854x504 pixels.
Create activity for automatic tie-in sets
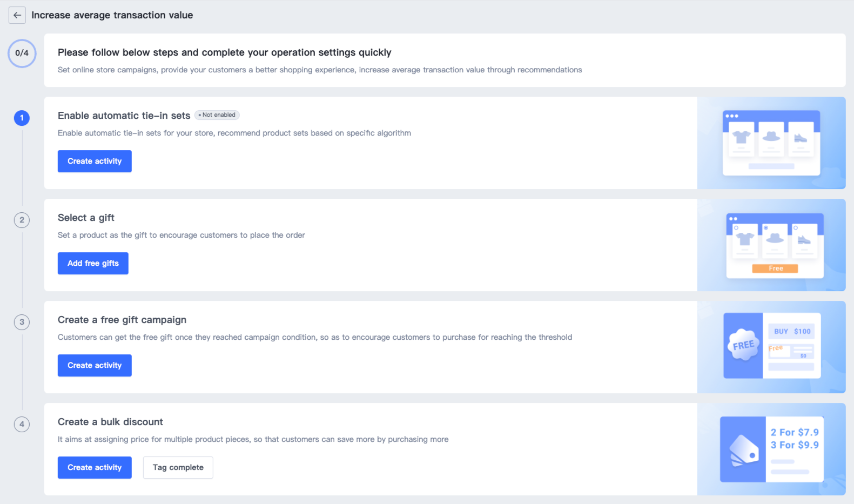(95, 161)
